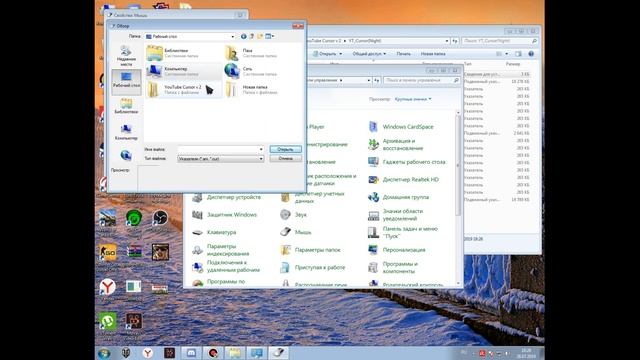Click the Тип column header in Explorer
Viewport: 640px width, 360px height.
pyautogui.click(x=468, y=64)
